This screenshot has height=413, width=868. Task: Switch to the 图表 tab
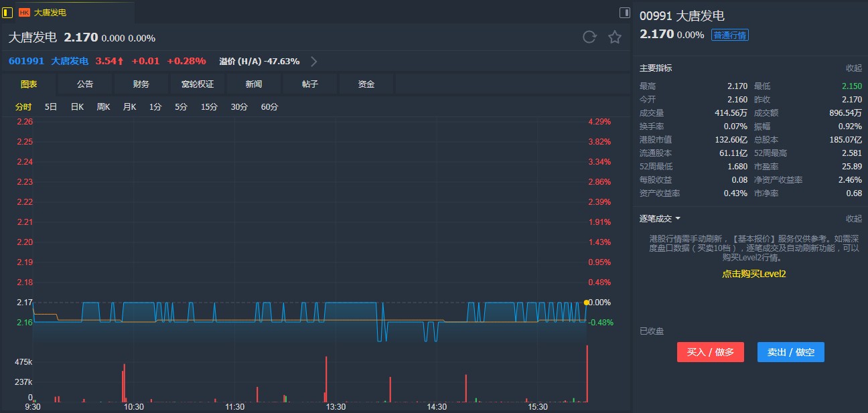pos(29,84)
